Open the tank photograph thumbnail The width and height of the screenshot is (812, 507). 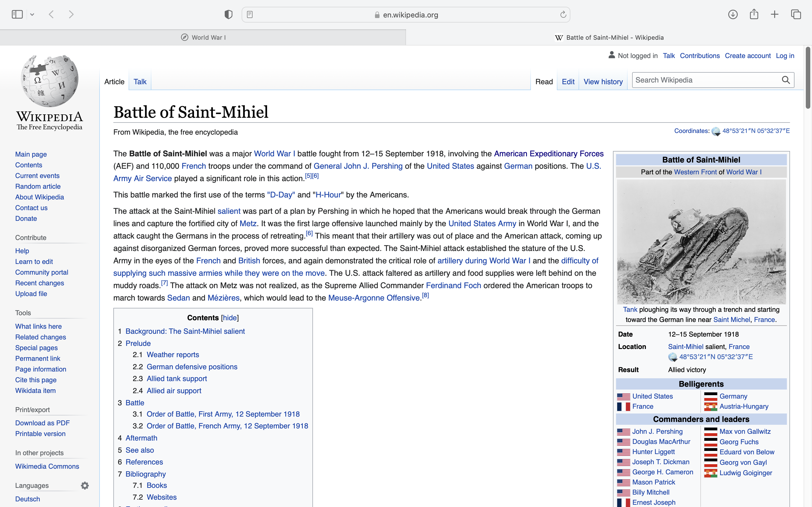click(701, 241)
